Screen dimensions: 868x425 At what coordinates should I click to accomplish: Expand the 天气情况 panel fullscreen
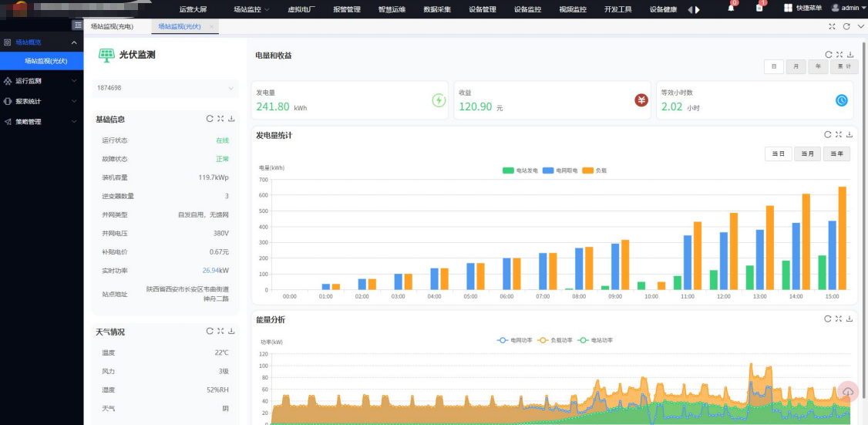pos(220,332)
